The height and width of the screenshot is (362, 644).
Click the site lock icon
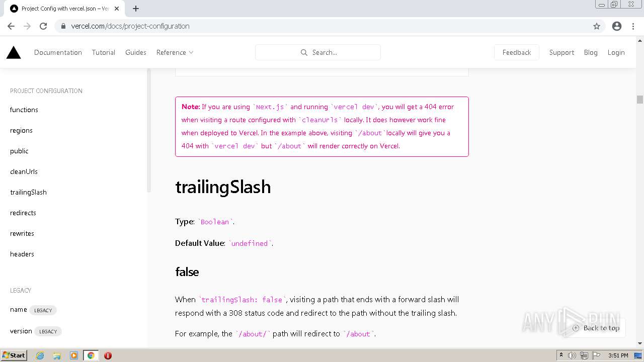(x=63, y=26)
